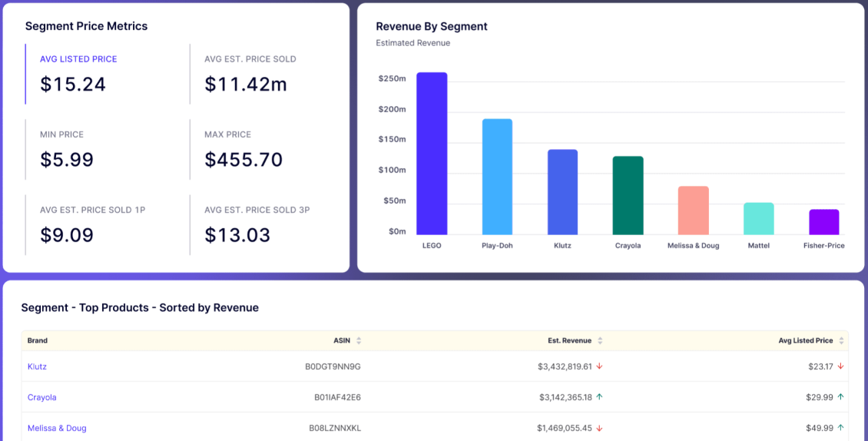
Task: Click the Play-Doh revenue bar
Action: coord(497,177)
